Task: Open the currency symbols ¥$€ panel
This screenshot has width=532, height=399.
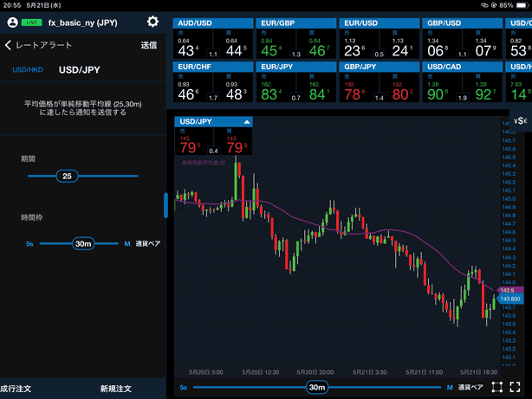Action: [521, 120]
